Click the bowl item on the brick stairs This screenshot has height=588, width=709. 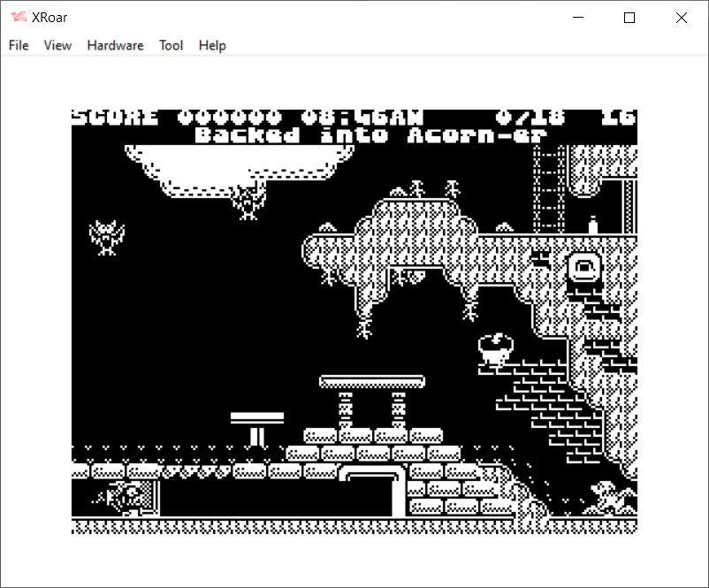[x=496, y=347]
